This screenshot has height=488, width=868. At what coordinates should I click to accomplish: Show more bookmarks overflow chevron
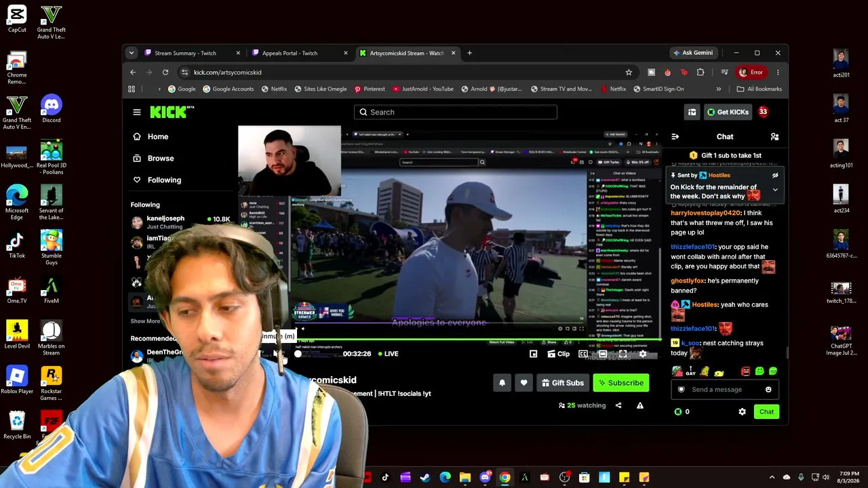pos(719,89)
